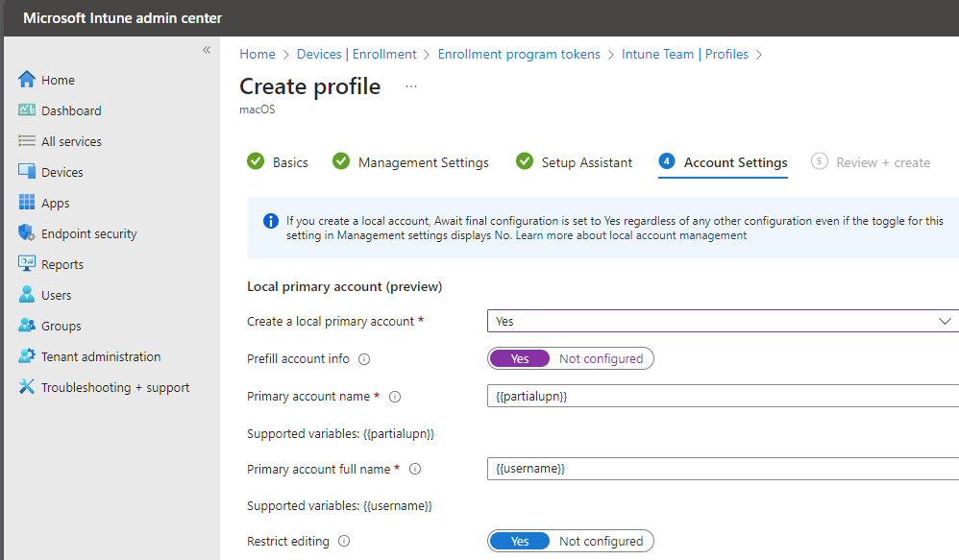Open the Apps grid icon
Screen dimensions: 959x560
click(x=27, y=202)
